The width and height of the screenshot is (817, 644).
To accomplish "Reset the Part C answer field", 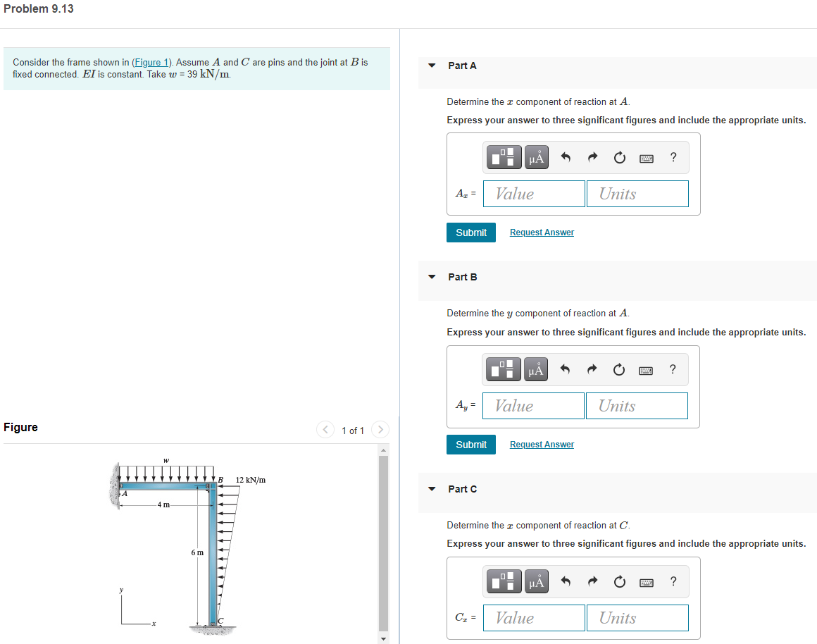I will point(620,581).
